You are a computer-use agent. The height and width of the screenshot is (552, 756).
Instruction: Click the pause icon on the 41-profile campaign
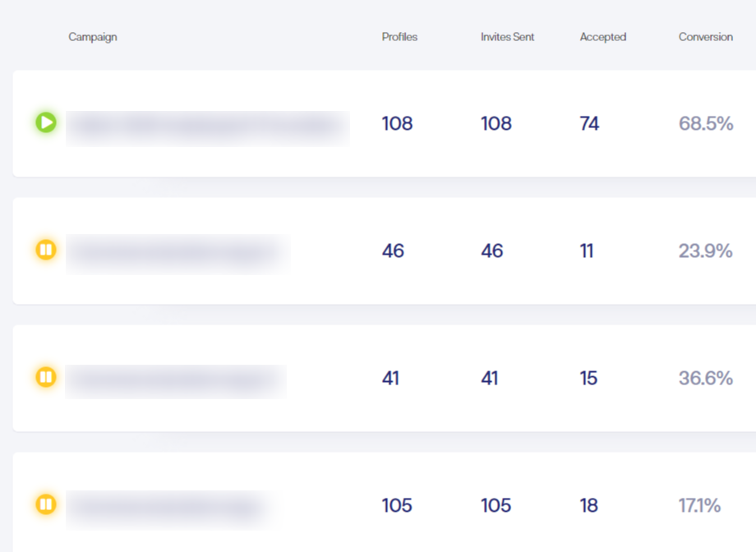[47, 378]
